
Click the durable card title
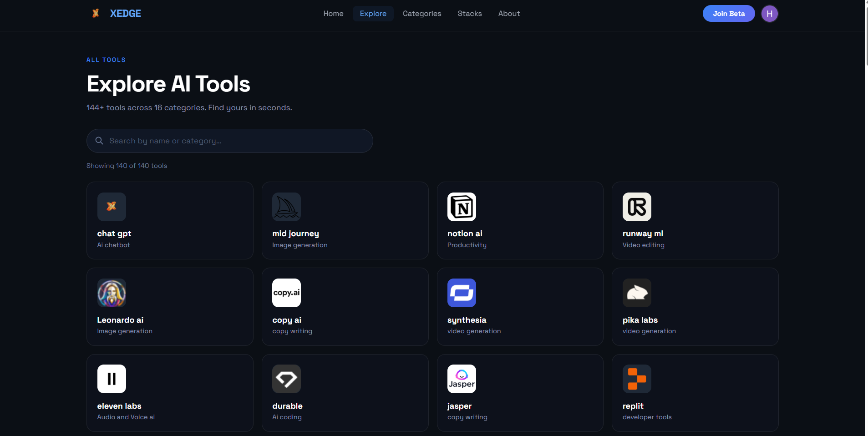tap(287, 406)
